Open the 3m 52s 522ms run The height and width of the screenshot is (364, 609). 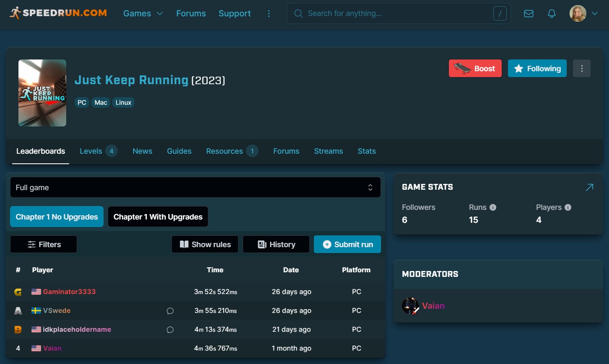tap(215, 292)
